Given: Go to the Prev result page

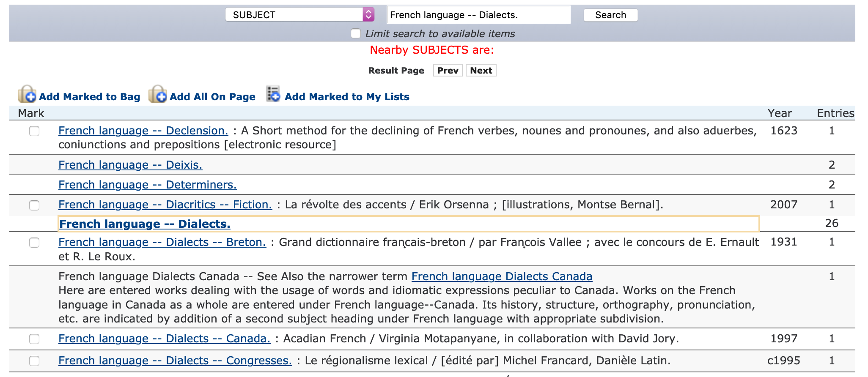Looking at the screenshot, I should pyautogui.click(x=448, y=70).
